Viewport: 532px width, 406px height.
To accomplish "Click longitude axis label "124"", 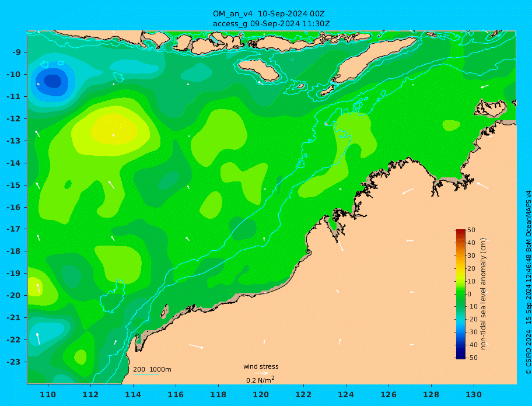I will click(346, 394).
